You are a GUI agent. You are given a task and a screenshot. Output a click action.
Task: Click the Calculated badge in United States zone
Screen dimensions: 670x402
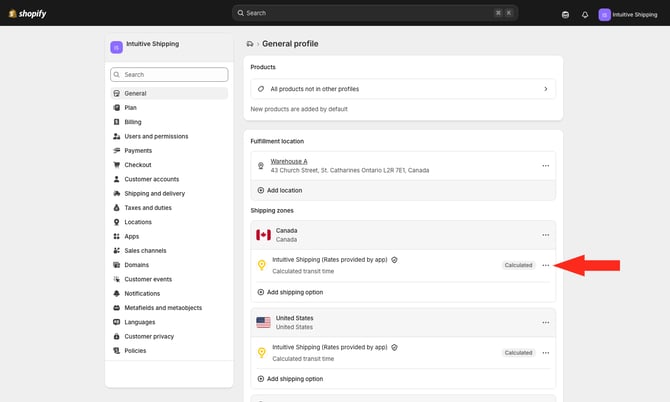click(x=518, y=353)
